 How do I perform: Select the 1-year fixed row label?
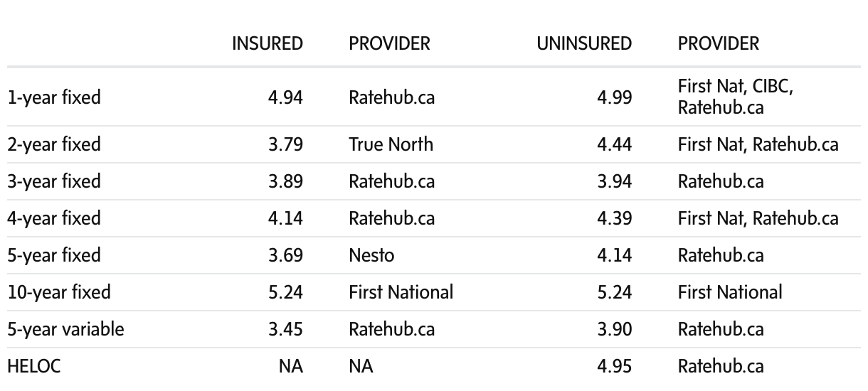(54, 97)
